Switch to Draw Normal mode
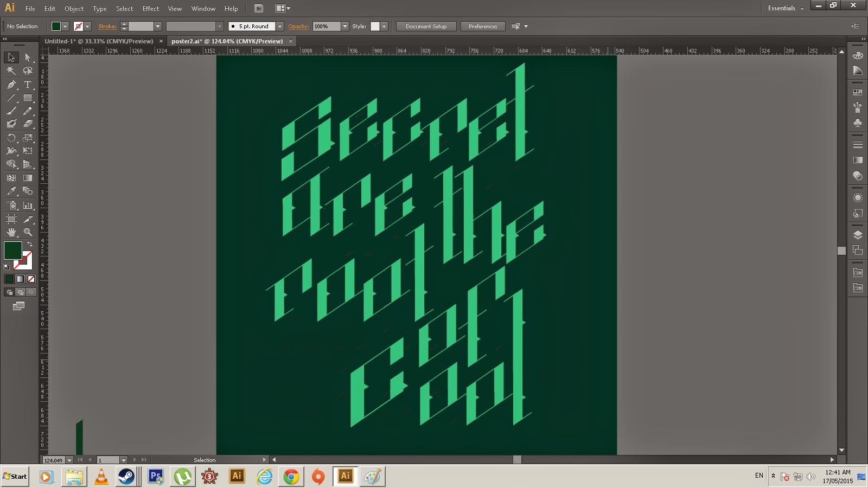868x488 pixels. (x=9, y=292)
